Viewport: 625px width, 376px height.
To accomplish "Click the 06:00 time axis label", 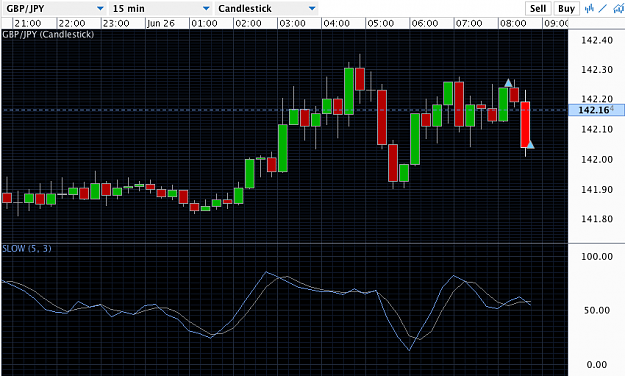I will 425,24.
